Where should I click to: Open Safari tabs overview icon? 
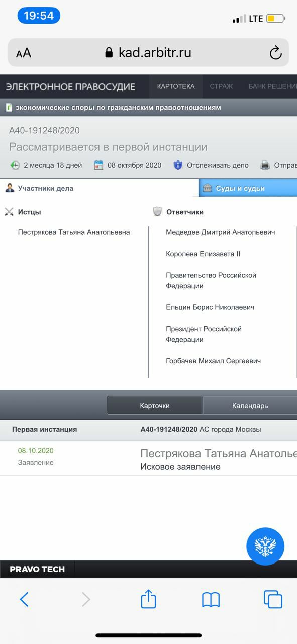point(273,599)
